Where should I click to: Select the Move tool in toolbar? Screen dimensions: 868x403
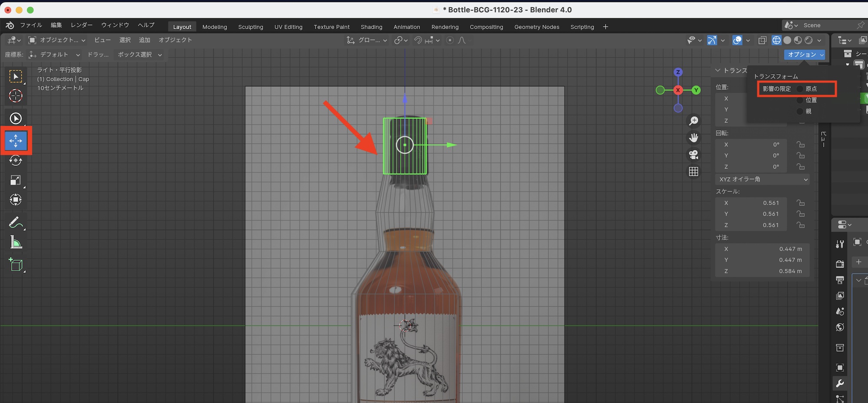coord(16,140)
